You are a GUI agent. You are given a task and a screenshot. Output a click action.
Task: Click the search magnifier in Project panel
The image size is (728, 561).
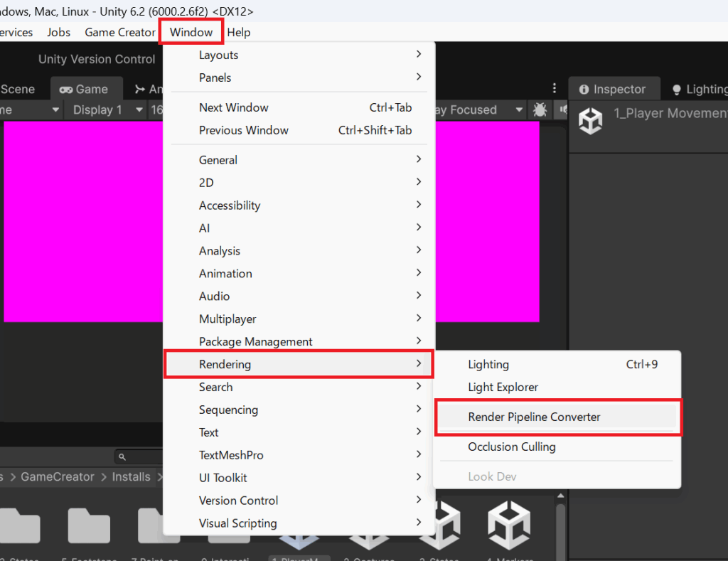(122, 456)
